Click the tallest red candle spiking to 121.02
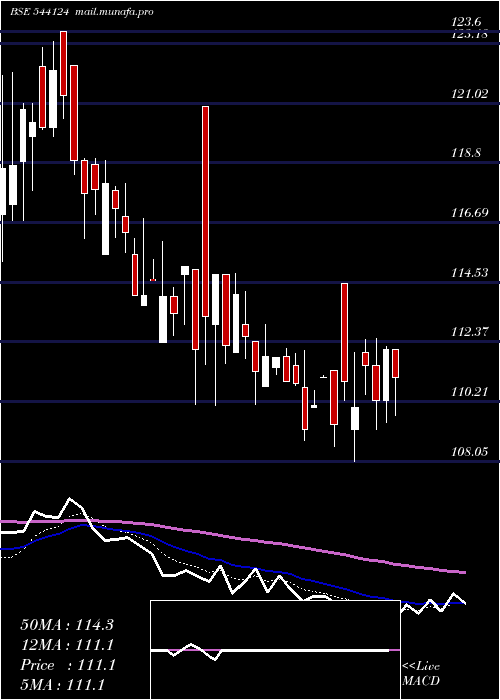 tap(205, 211)
